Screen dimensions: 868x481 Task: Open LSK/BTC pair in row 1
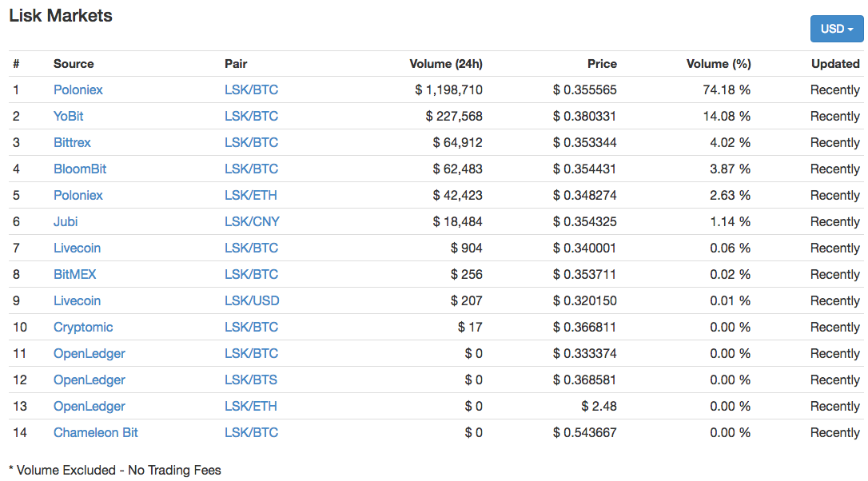click(x=251, y=89)
